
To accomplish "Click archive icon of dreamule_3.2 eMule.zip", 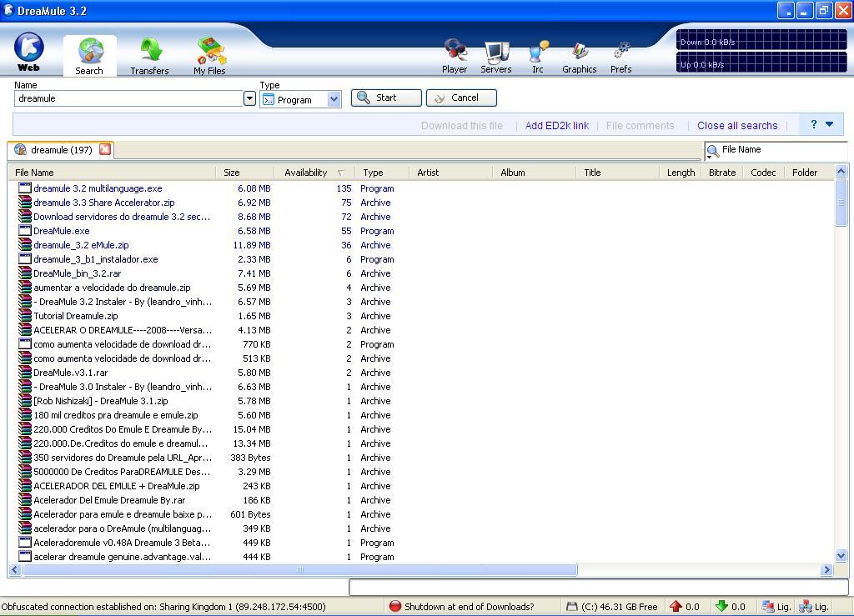I will pyautogui.click(x=24, y=245).
